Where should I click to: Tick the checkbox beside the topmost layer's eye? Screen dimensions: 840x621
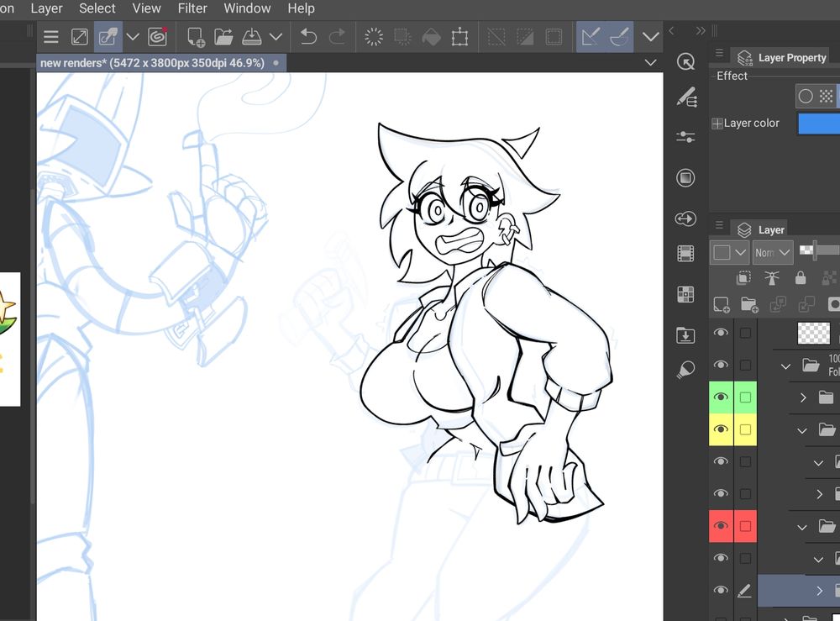[745, 333]
